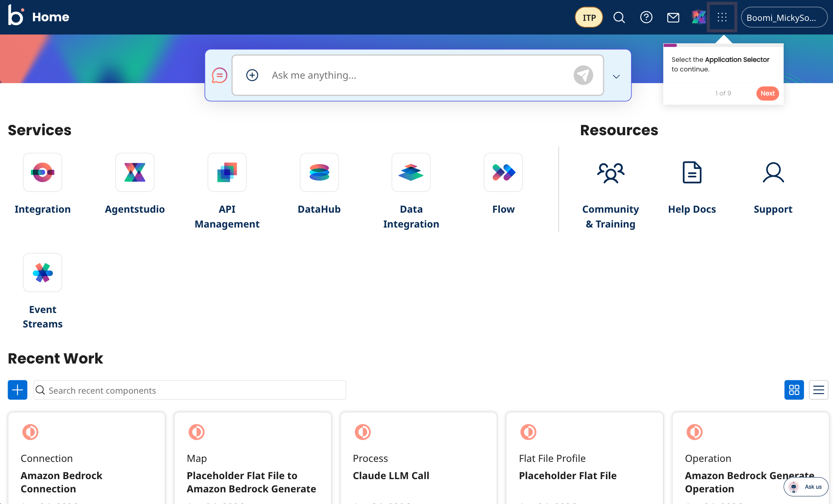Open the Agentstudio service icon
Image resolution: width=833 pixels, height=504 pixels.
(x=135, y=172)
